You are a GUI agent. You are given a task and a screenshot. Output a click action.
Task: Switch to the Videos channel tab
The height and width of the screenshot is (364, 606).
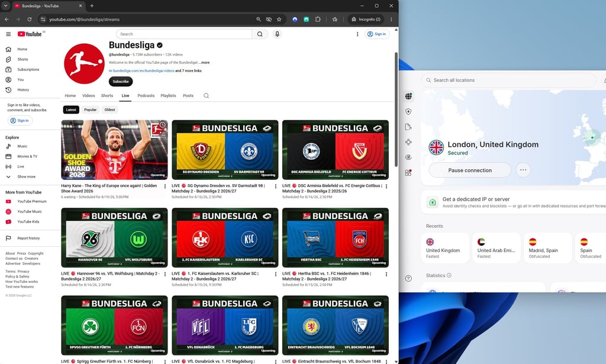[x=89, y=95]
